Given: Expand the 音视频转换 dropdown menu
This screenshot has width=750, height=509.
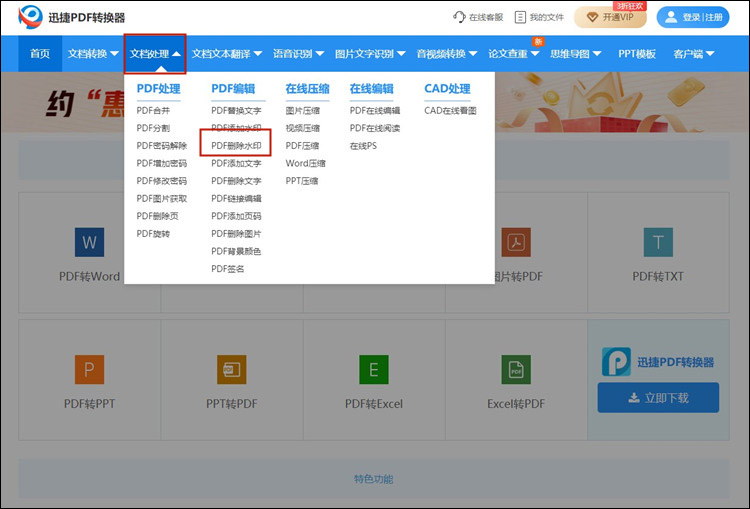Looking at the screenshot, I should tap(447, 54).
